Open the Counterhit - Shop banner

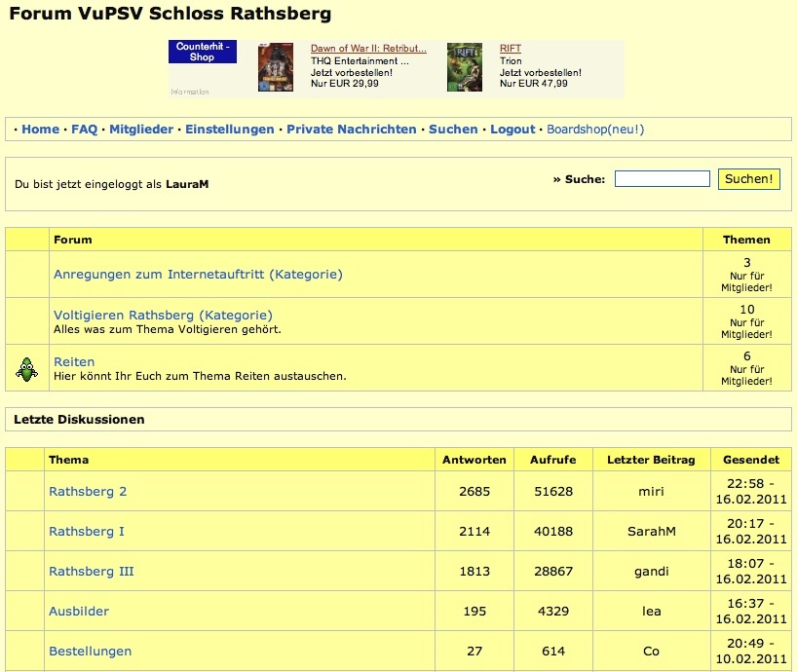point(203,52)
